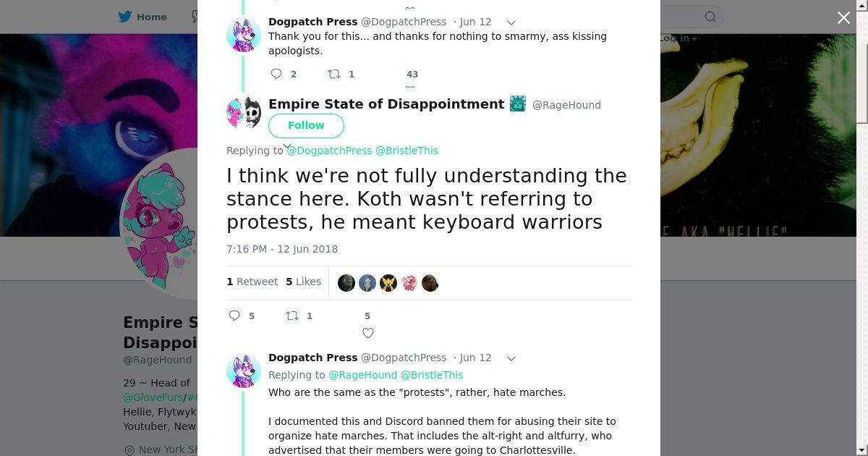868x456 pixels.
Task: Click the Dogpatch Press avatar in the lower reply
Action: 244,371
